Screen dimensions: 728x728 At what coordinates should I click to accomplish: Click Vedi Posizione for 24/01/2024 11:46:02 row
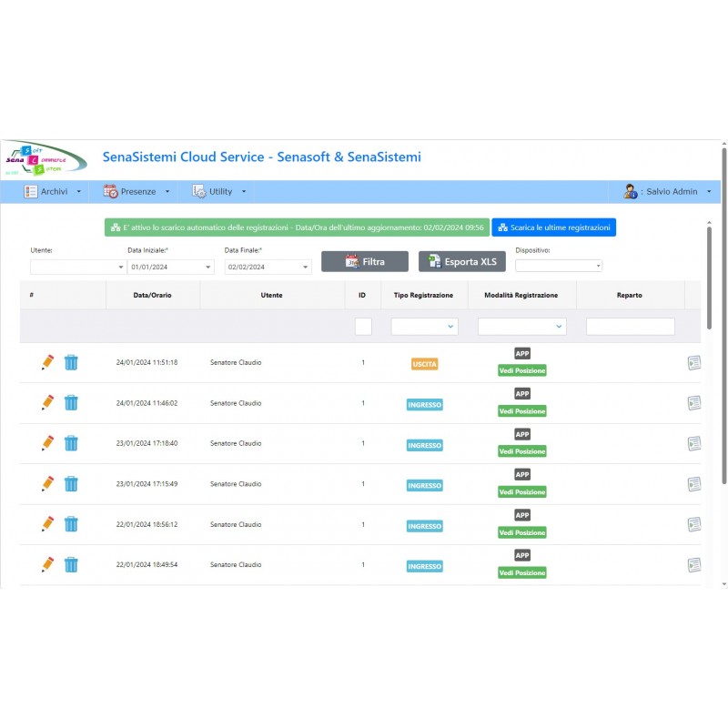click(521, 411)
